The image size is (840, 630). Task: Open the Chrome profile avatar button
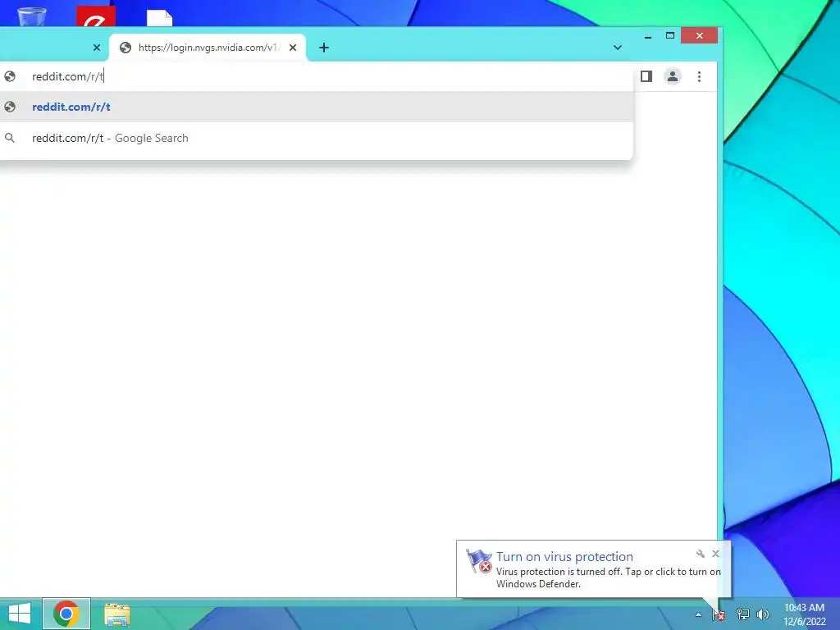click(x=673, y=76)
